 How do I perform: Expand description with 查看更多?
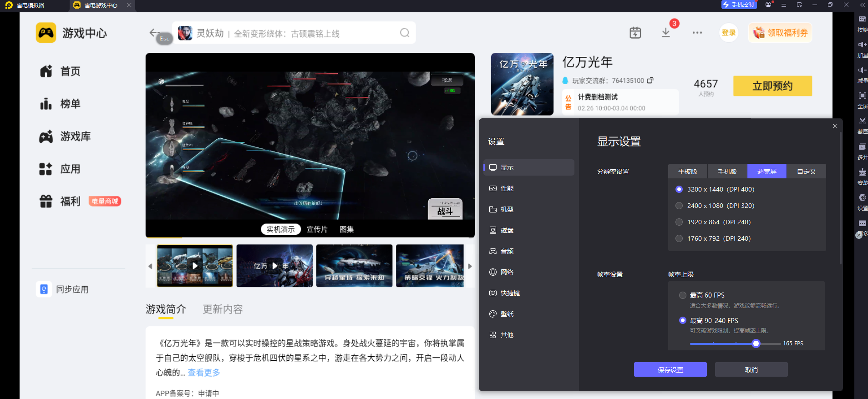(x=204, y=373)
